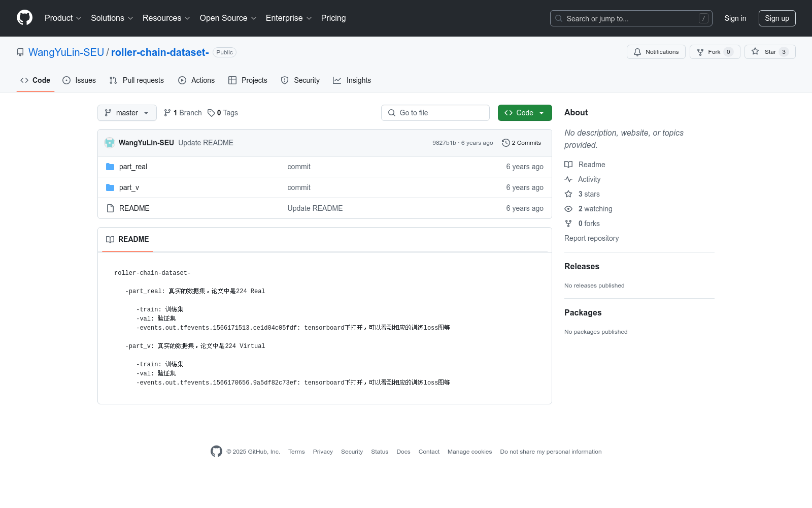Screen dimensions: 812x508
Task: Expand the Solutions menu
Action: [112, 18]
